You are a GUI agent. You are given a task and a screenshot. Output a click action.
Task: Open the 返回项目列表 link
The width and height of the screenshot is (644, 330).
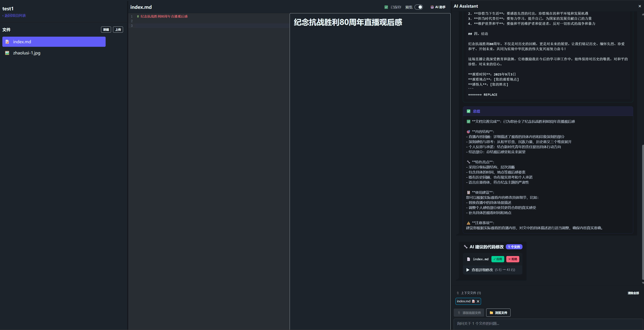(x=14, y=15)
